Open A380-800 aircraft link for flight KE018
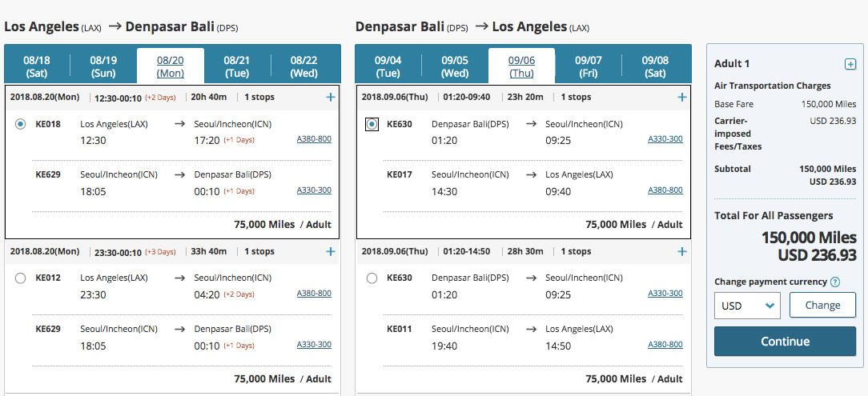This screenshot has height=396, width=868. 314,139
